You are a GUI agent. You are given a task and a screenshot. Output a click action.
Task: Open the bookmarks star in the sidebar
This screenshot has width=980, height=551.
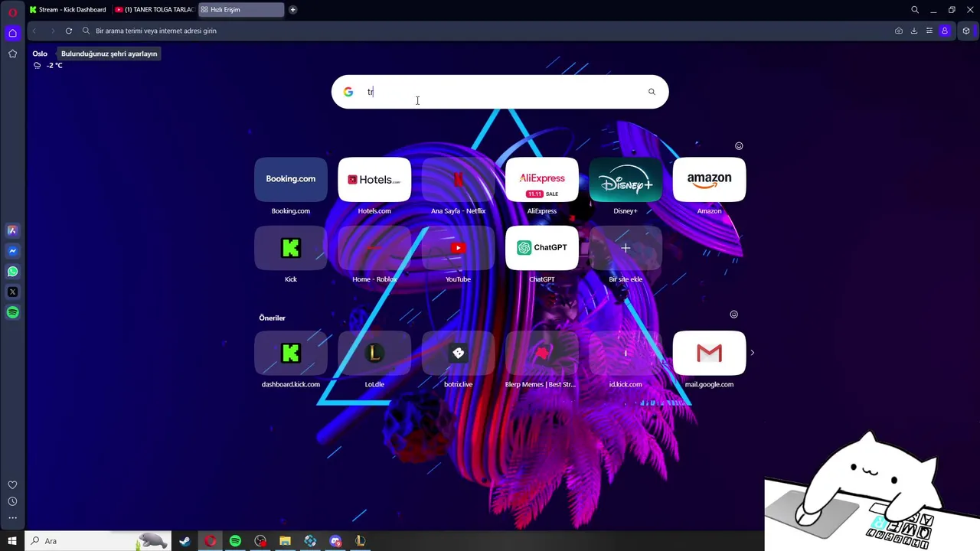(x=12, y=54)
